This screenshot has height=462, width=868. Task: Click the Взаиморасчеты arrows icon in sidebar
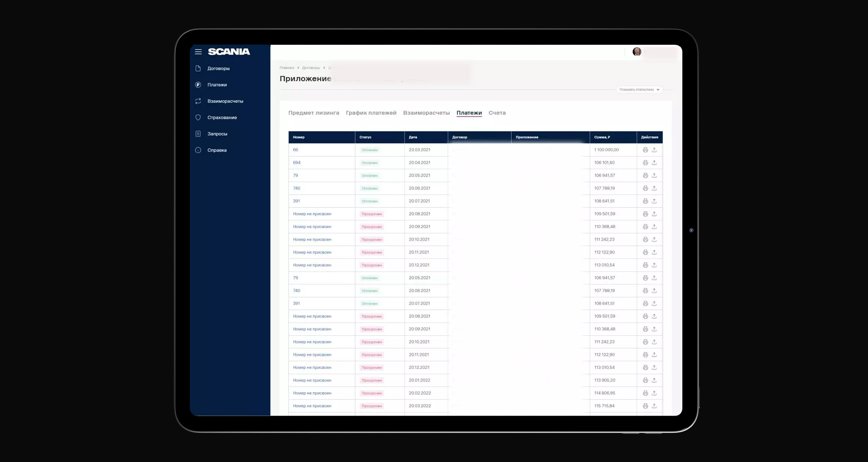click(198, 101)
